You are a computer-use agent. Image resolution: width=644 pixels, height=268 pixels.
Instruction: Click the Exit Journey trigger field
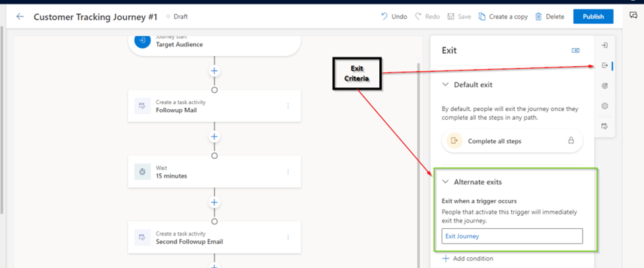(512, 236)
